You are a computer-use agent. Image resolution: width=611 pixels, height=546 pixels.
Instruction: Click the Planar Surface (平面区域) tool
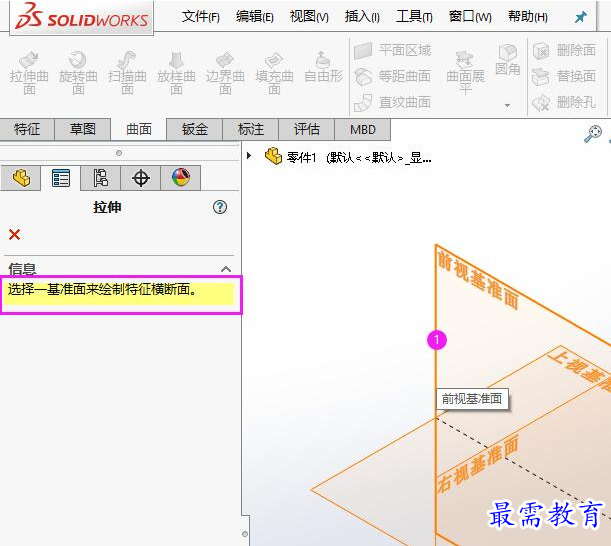click(x=393, y=51)
